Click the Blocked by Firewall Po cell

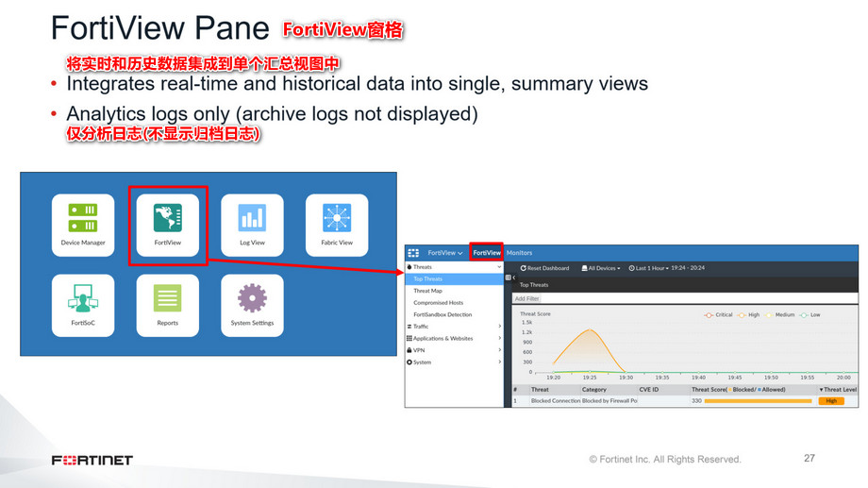[x=609, y=400]
